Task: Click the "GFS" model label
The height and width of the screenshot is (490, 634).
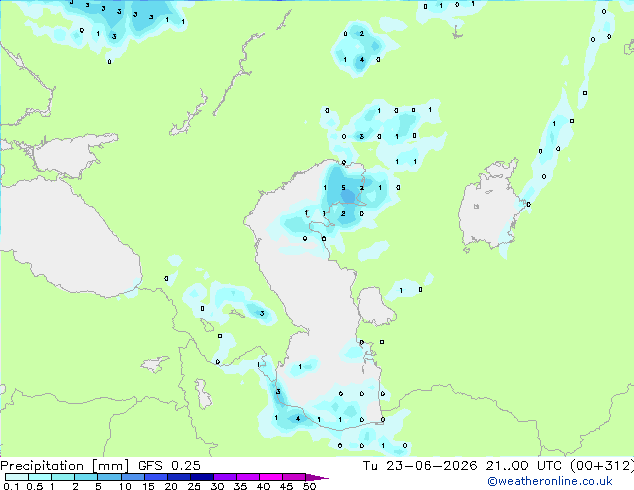Action: 150,466
